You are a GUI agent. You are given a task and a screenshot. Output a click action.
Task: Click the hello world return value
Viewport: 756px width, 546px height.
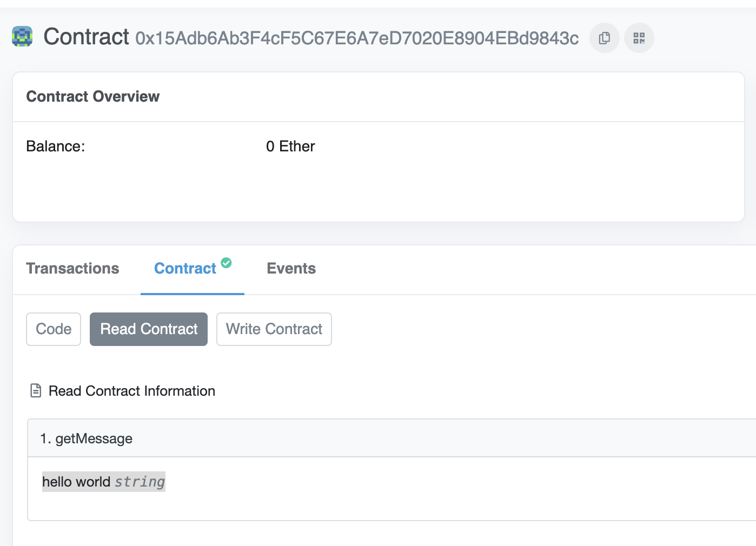tap(76, 482)
